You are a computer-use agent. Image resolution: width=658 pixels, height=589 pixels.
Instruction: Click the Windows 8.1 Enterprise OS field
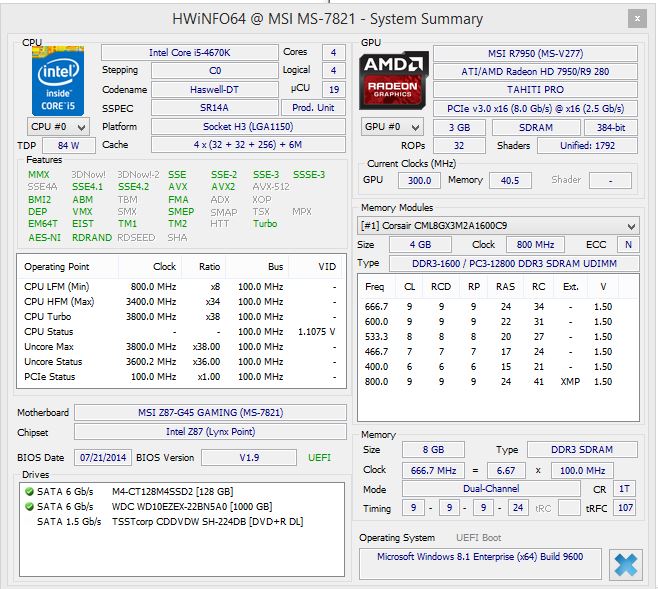480,563
